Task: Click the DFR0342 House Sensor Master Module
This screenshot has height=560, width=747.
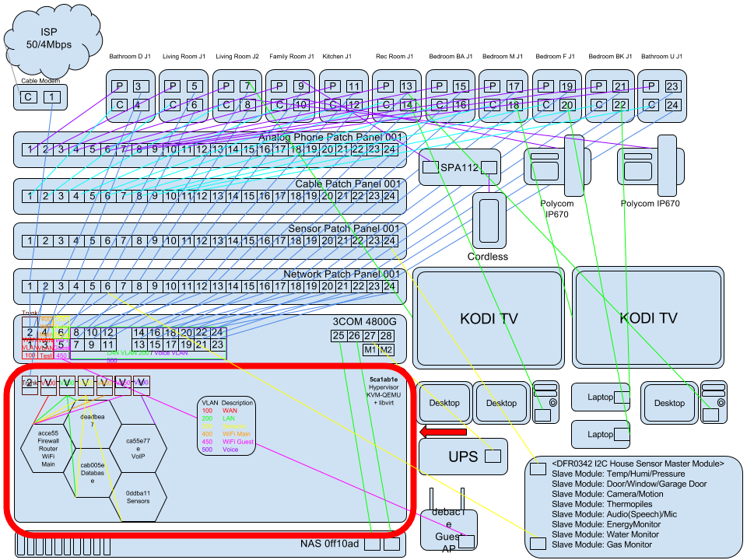Action: click(633, 504)
